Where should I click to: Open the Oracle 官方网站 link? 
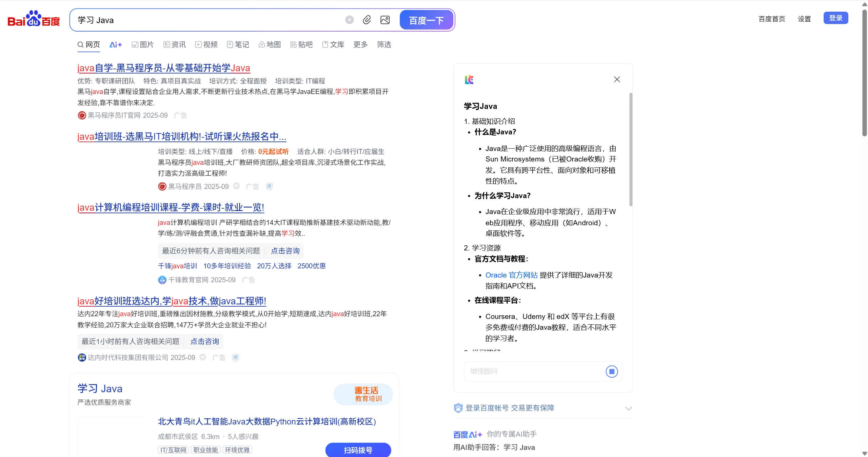click(511, 275)
